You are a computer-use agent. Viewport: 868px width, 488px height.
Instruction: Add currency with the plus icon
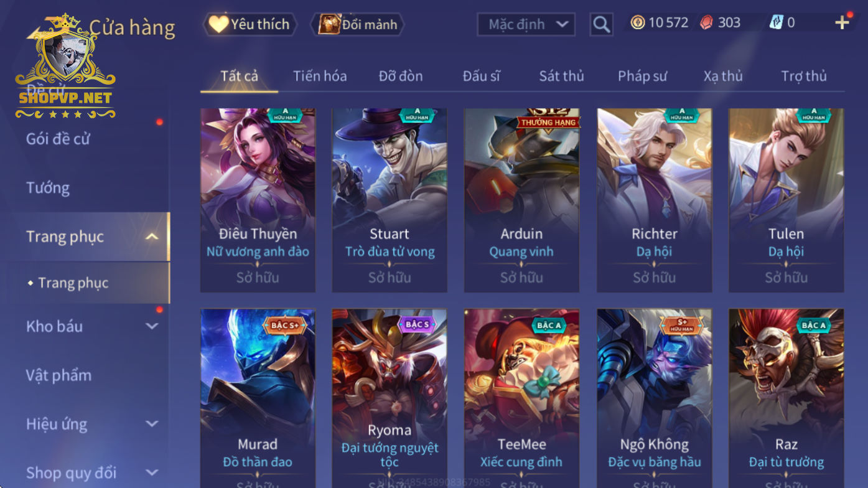coord(842,23)
